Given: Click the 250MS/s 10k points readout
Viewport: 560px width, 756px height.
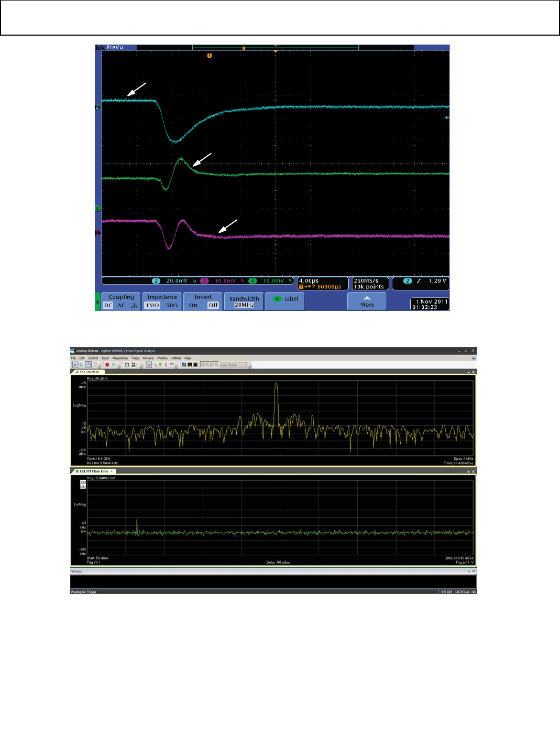Looking at the screenshot, I should tap(370, 284).
